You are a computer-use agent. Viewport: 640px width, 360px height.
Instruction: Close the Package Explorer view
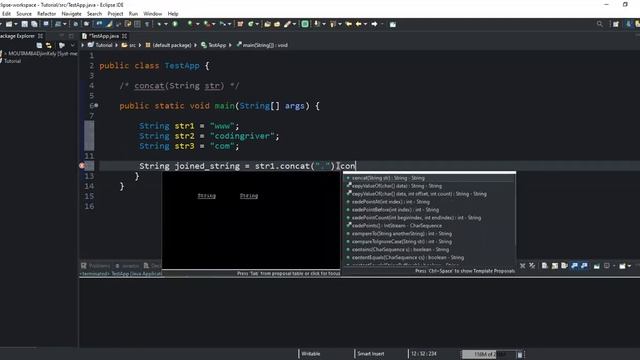tap(40, 36)
